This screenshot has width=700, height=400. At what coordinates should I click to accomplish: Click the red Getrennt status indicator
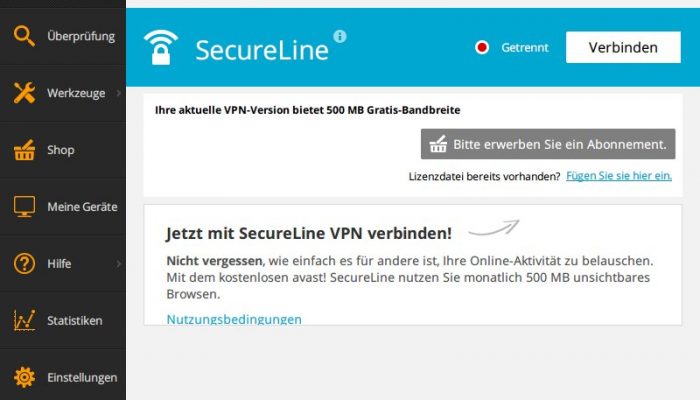[482, 47]
